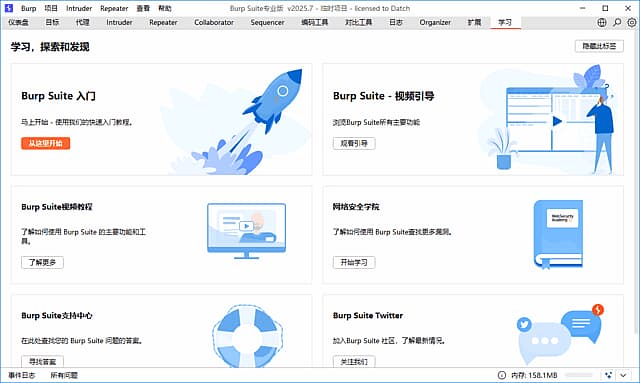Click the 了解更多 button
640x383 pixels.
[42, 263]
